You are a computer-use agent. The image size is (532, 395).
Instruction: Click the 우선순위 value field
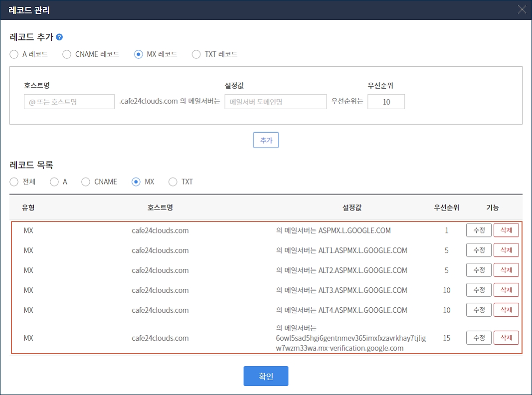click(386, 102)
